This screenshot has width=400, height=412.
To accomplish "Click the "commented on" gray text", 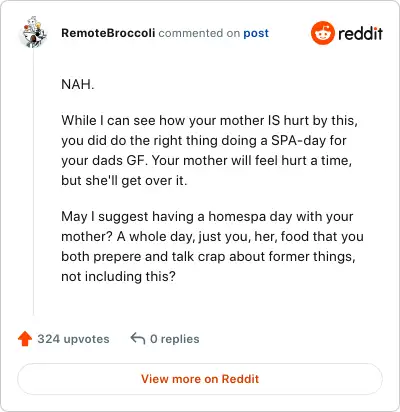I will pyautogui.click(x=199, y=33).
